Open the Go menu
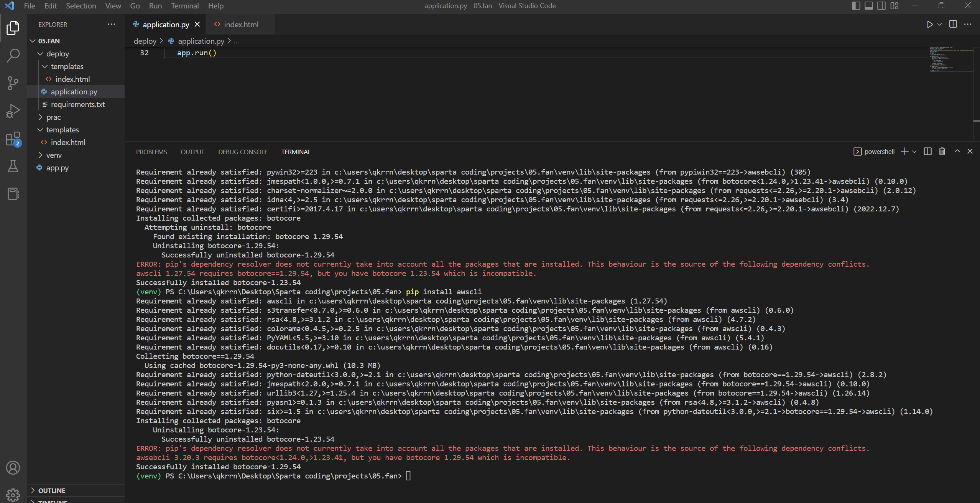980x503 pixels. pos(135,6)
